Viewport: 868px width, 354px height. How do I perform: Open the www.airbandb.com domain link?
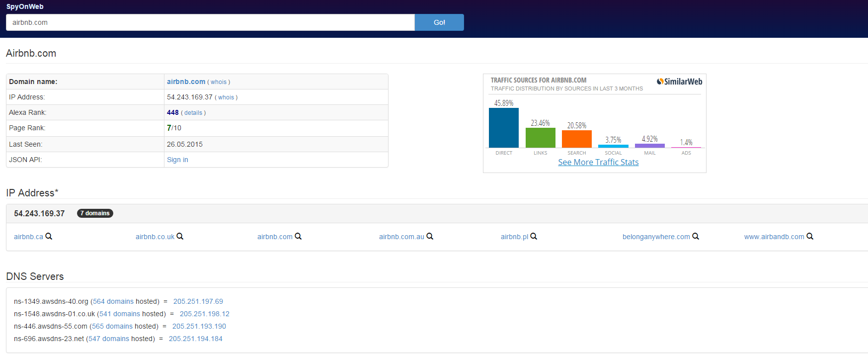tap(774, 237)
